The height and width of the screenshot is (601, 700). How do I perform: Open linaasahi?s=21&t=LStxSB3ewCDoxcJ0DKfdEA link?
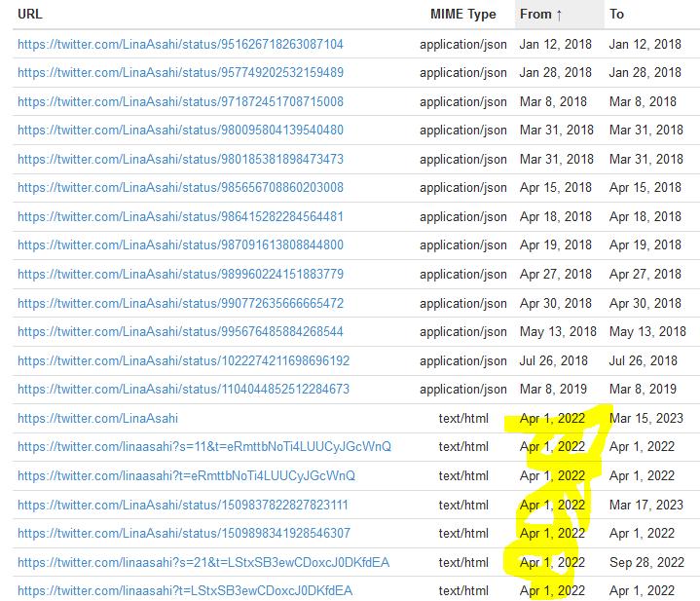(x=203, y=563)
